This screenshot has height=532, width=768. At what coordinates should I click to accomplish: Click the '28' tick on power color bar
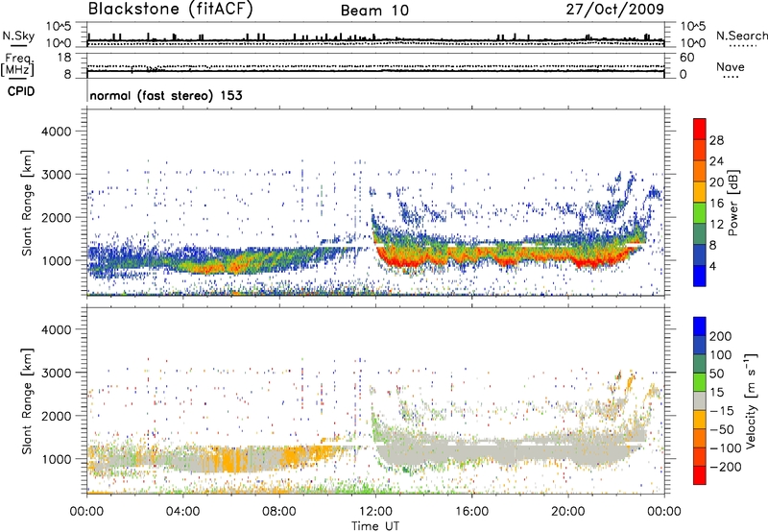click(x=716, y=140)
